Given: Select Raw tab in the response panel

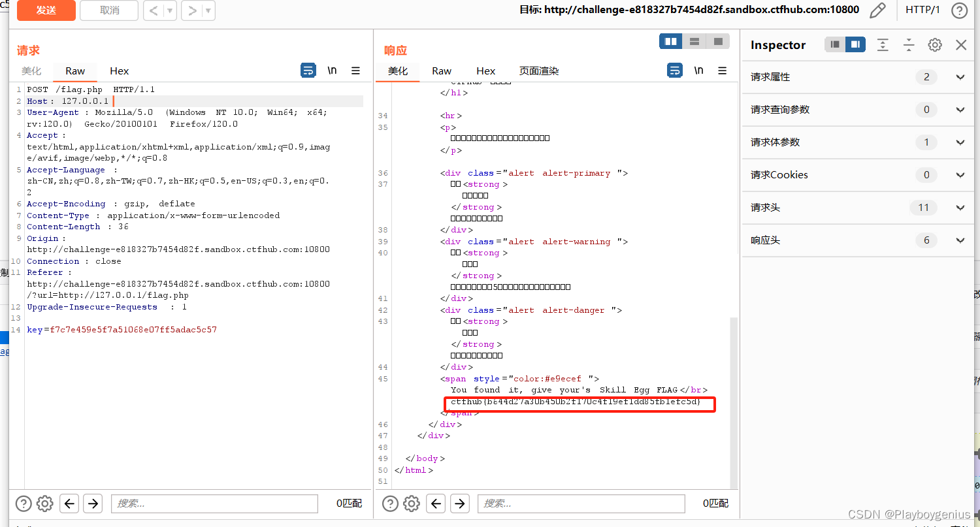Looking at the screenshot, I should coord(442,71).
